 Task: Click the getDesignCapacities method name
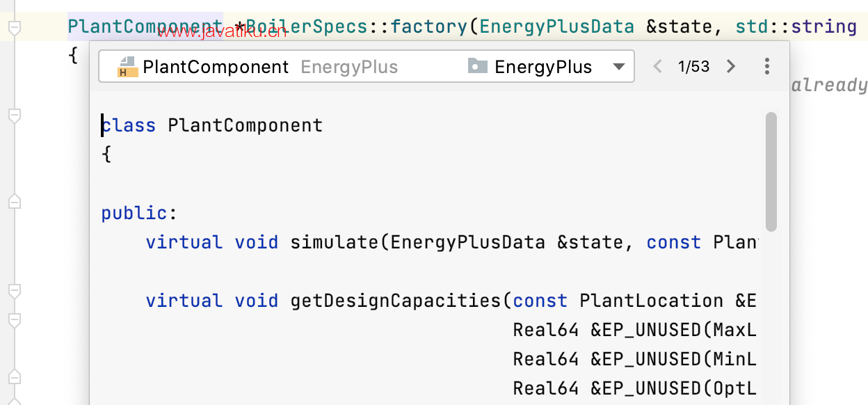pos(396,301)
